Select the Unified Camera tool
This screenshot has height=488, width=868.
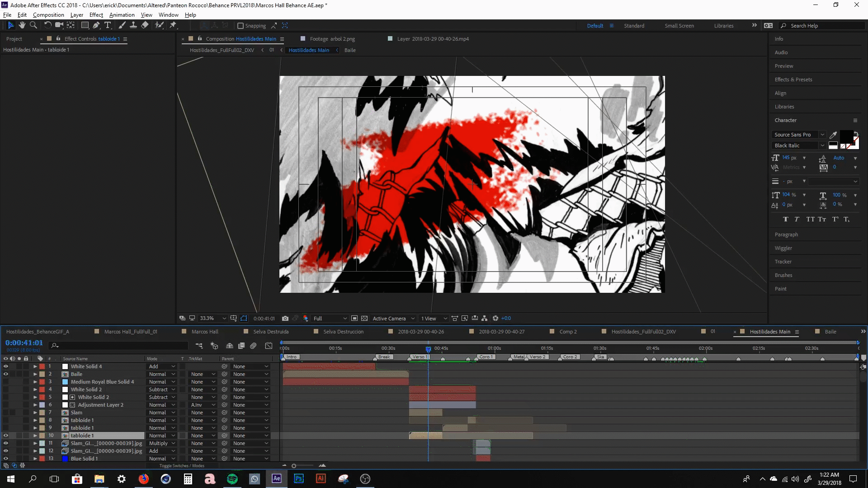[59, 25]
